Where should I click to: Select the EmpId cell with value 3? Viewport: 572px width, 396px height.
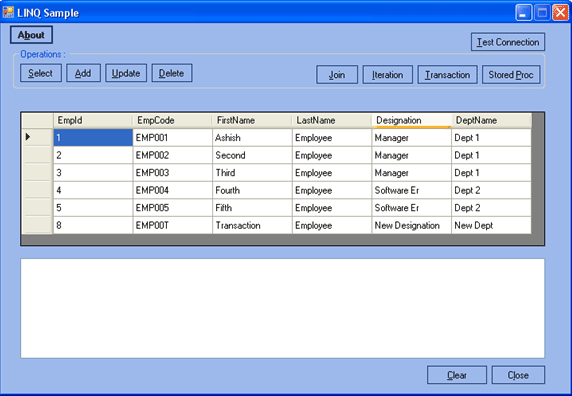coord(93,172)
